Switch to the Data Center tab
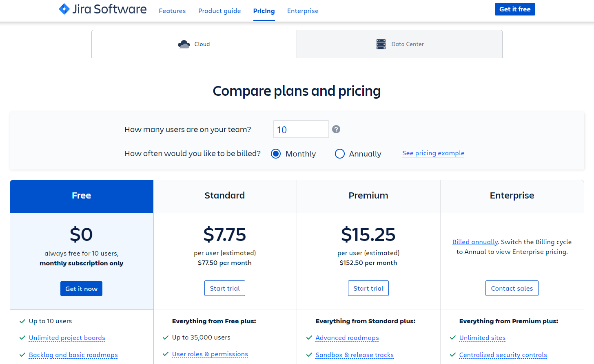Viewport: 594px width, 364px height. point(400,44)
